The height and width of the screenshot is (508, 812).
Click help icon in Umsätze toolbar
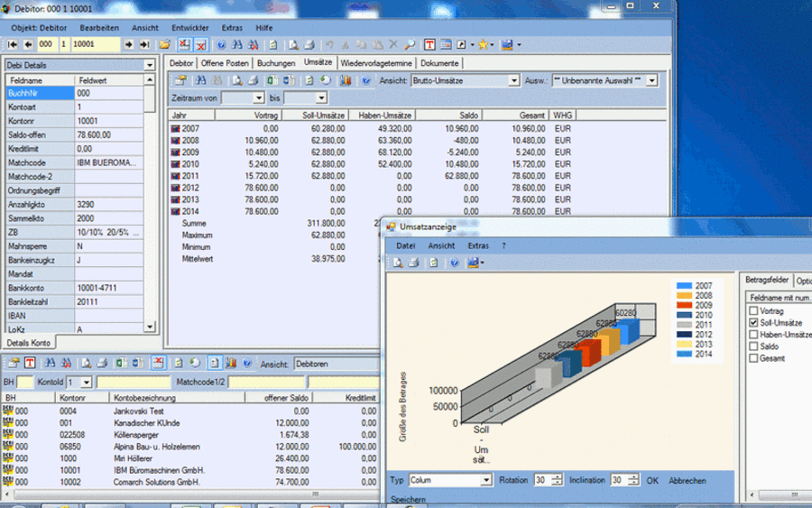(x=366, y=81)
